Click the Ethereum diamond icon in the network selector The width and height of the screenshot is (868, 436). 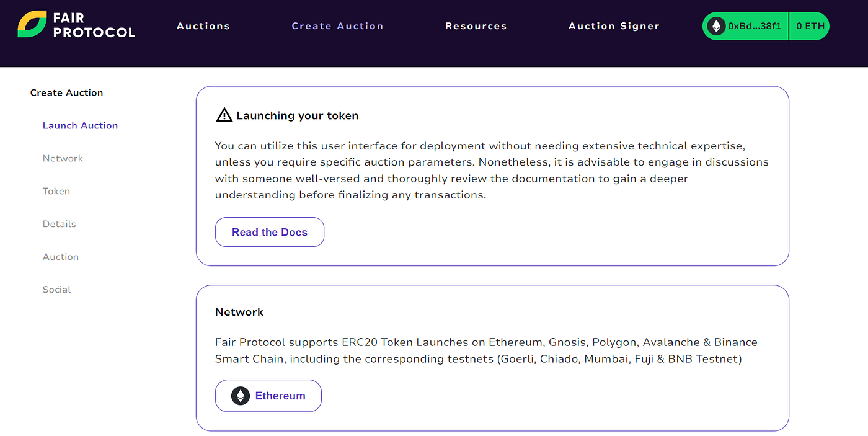click(241, 396)
